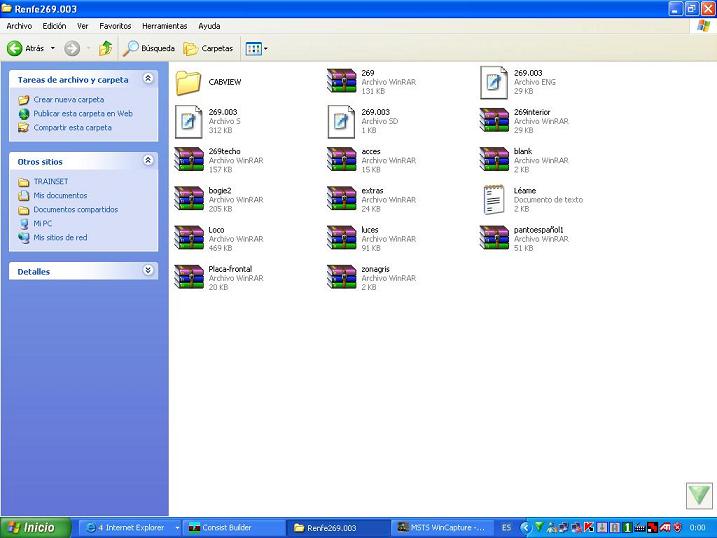Click the Mis documentos link
The image size is (717, 538).
point(60,196)
